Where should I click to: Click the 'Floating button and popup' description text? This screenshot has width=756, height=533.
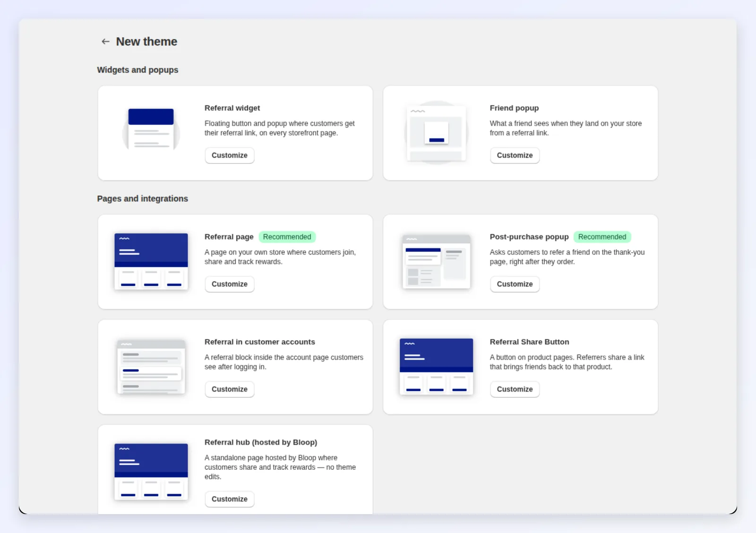(280, 128)
